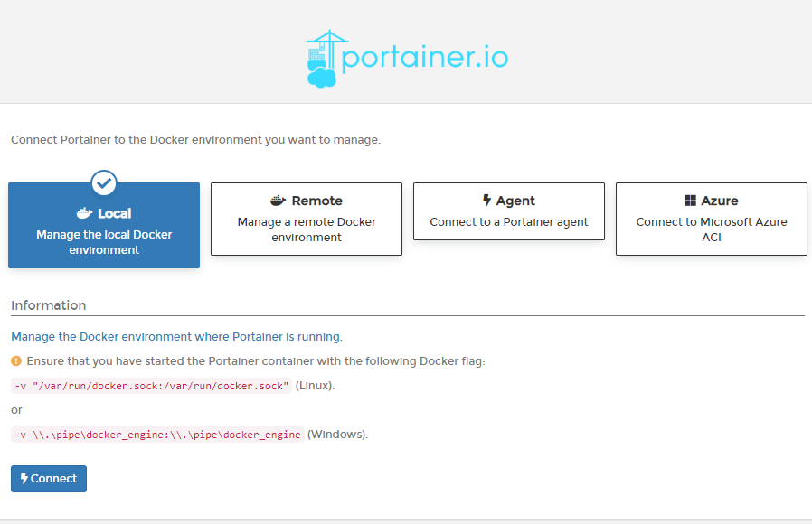Select the Remote Docker environment option
The width and height of the screenshot is (812, 524).
point(307,219)
